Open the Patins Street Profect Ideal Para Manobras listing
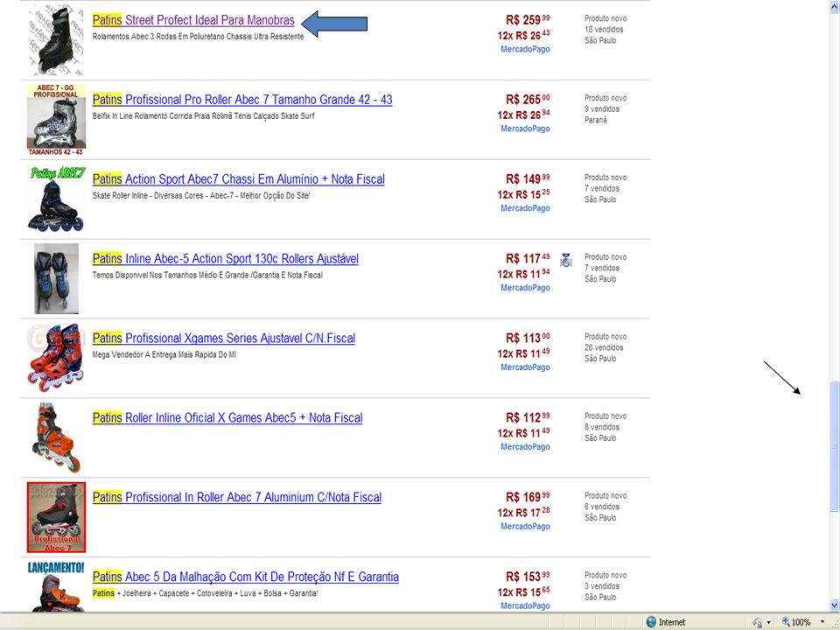Viewport: 840px width, 630px height. pos(193,20)
